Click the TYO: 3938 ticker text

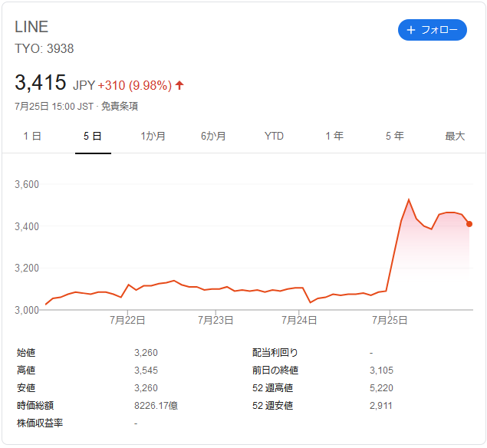pyautogui.click(x=44, y=48)
